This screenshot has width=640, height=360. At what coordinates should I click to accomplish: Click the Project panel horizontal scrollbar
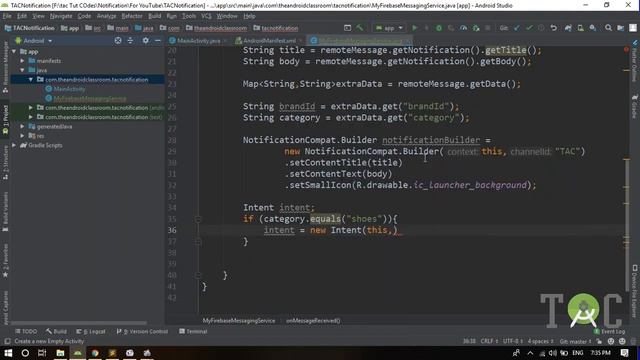pyautogui.click(x=78, y=322)
